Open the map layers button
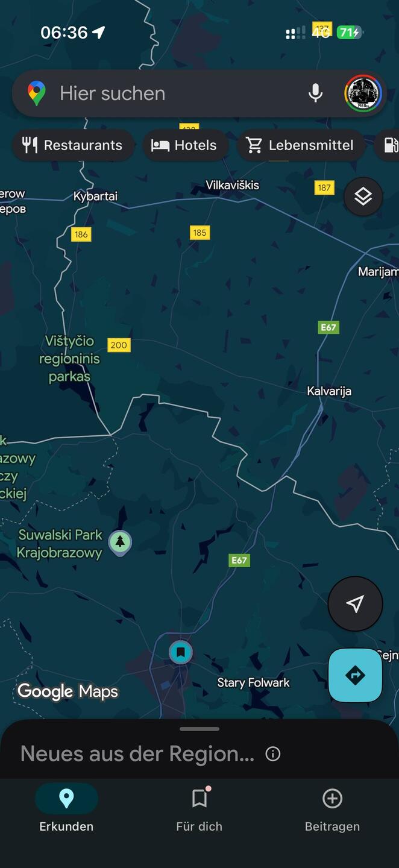This screenshot has height=868, width=399. click(363, 197)
